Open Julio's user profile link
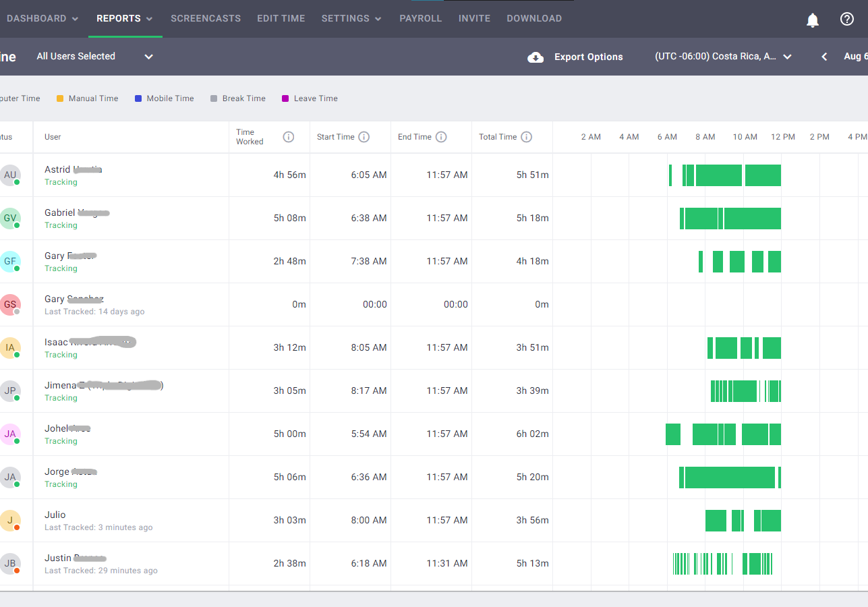868x607 pixels. pyautogui.click(x=55, y=515)
